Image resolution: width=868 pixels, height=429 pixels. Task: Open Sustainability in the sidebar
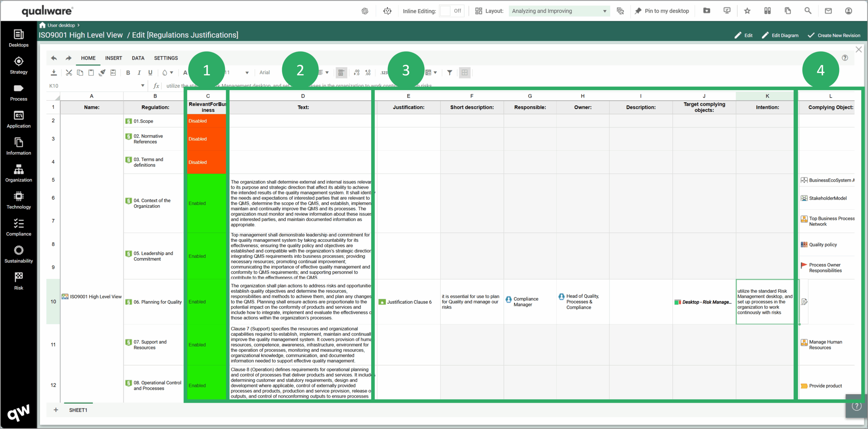point(19,254)
